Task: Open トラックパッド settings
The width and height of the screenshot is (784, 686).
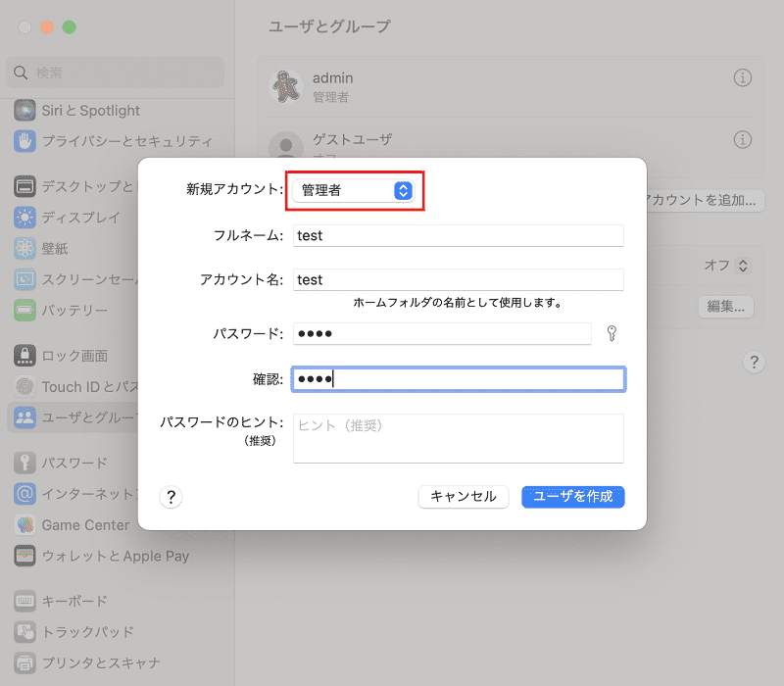Action: (x=74, y=632)
